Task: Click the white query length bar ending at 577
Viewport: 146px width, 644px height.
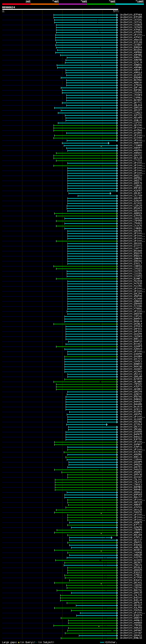Action: (60, 9)
